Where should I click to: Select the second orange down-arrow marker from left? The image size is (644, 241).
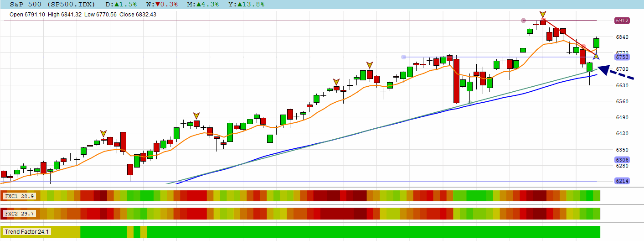click(196, 115)
